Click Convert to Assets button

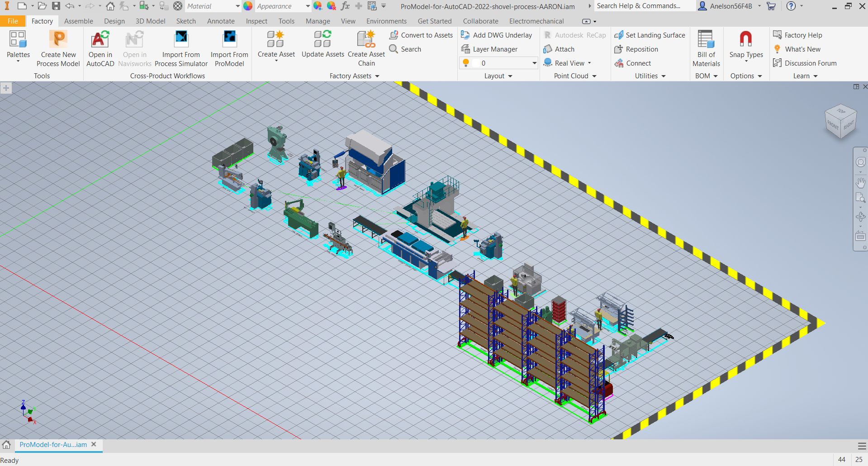tap(421, 35)
